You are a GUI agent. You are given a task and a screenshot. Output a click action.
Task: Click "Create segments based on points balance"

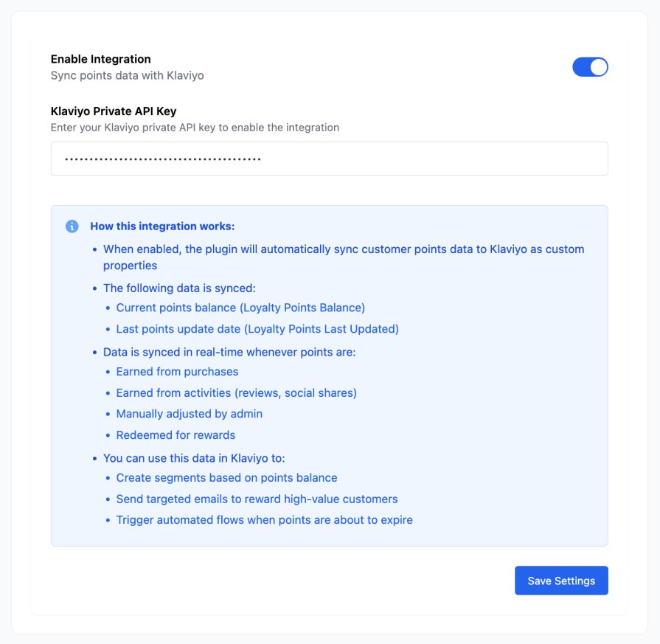[226, 478]
